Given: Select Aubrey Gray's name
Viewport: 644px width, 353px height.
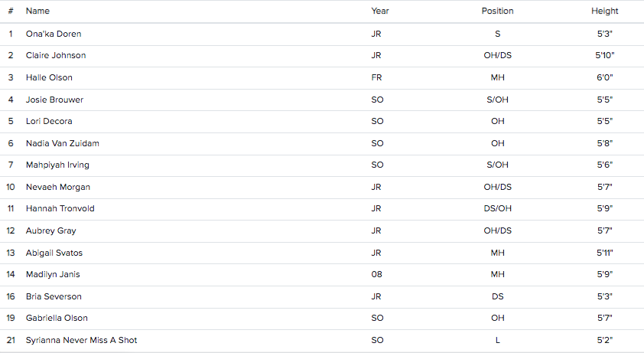Looking at the screenshot, I should pos(51,230).
